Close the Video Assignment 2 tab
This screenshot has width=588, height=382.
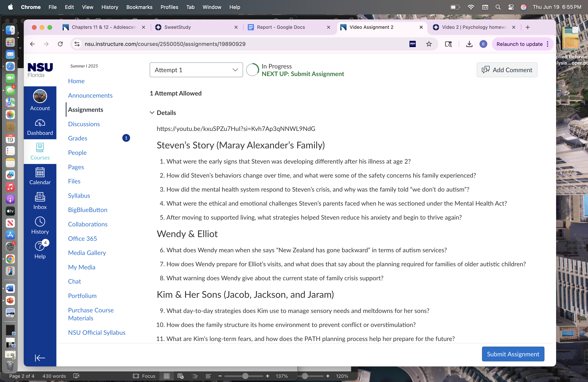click(x=421, y=27)
